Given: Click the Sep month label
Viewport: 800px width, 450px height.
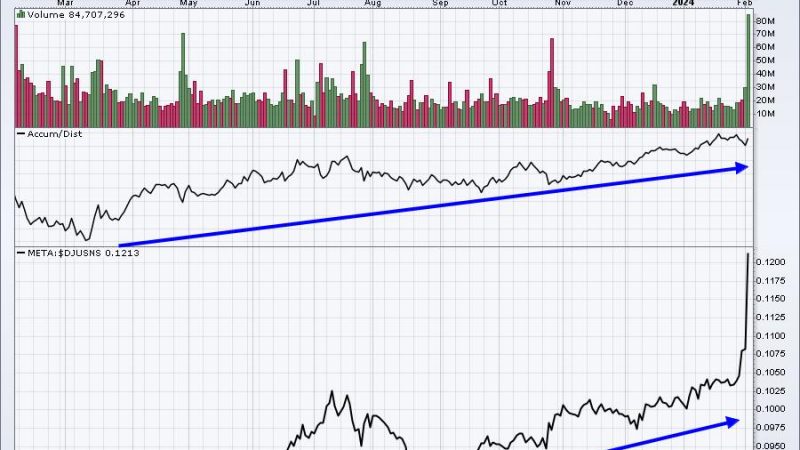Looking at the screenshot, I should (440, 3).
